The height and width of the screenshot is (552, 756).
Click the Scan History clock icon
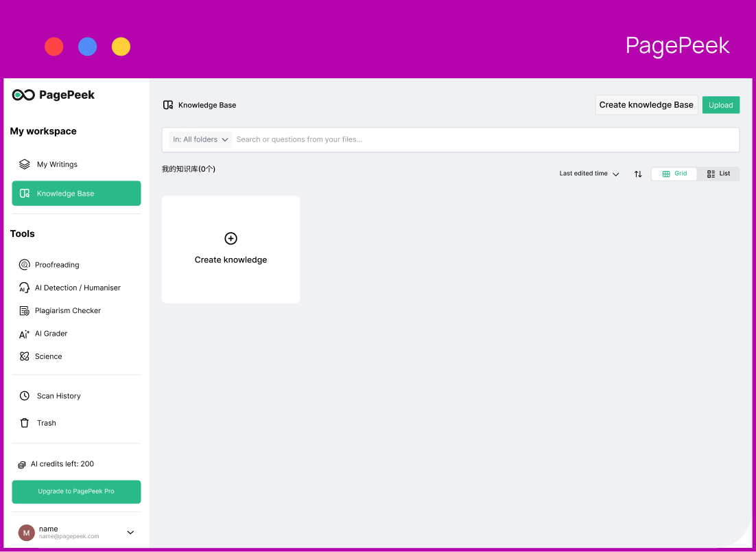(x=25, y=395)
